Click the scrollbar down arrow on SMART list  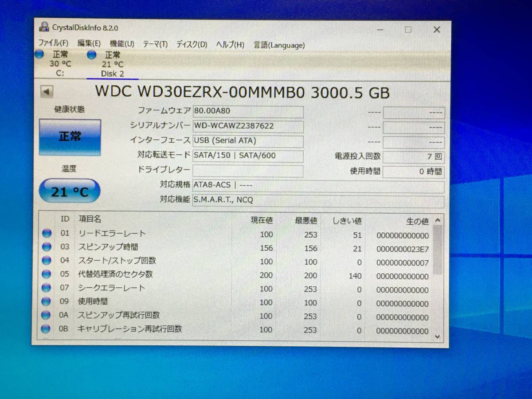(x=437, y=337)
